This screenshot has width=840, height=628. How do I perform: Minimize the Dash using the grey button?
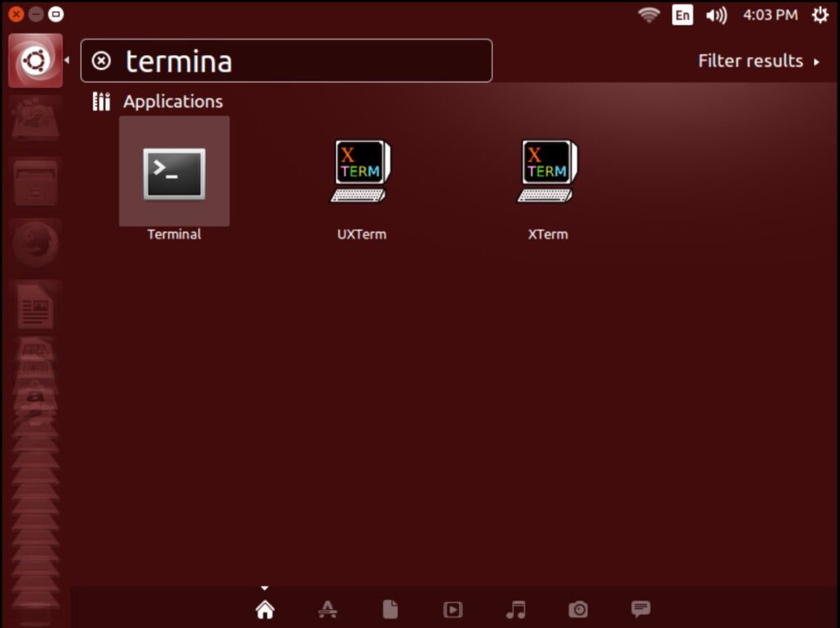tap(36, 14)
